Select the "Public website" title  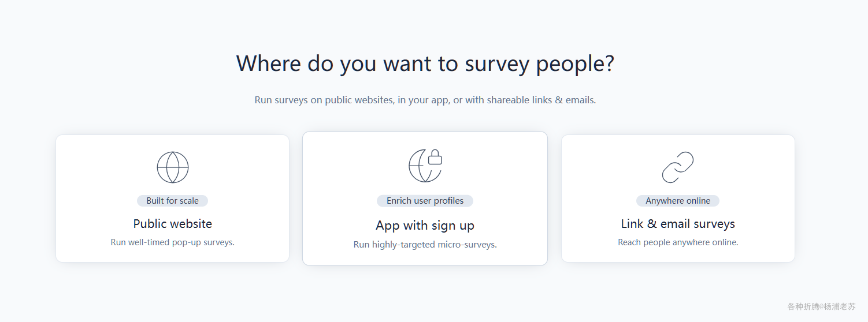click(x=172, y=224)
